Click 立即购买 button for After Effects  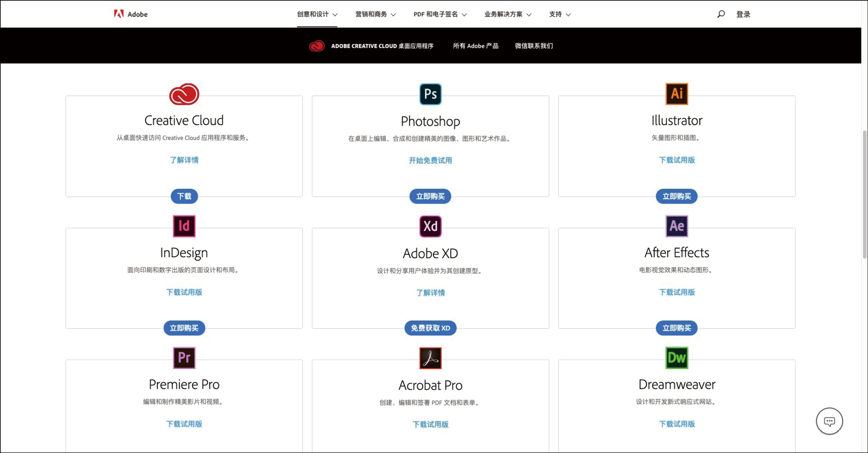(x=677, y=328)
